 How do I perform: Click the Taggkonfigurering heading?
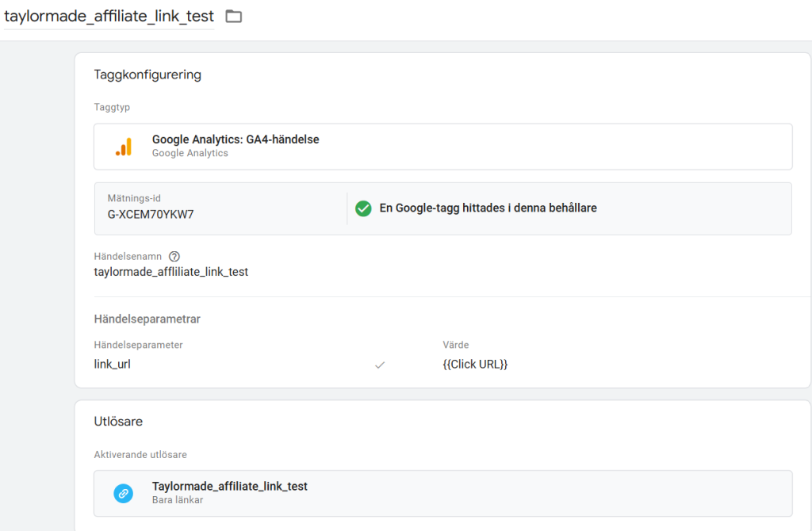click(147, 74)
